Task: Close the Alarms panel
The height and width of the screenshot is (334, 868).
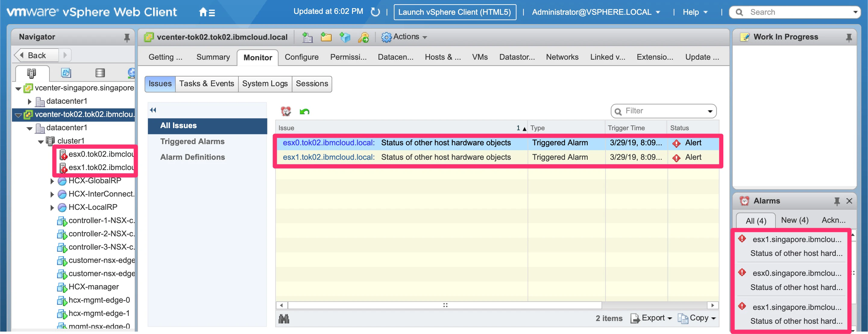Action: click(x=849, y=201)
